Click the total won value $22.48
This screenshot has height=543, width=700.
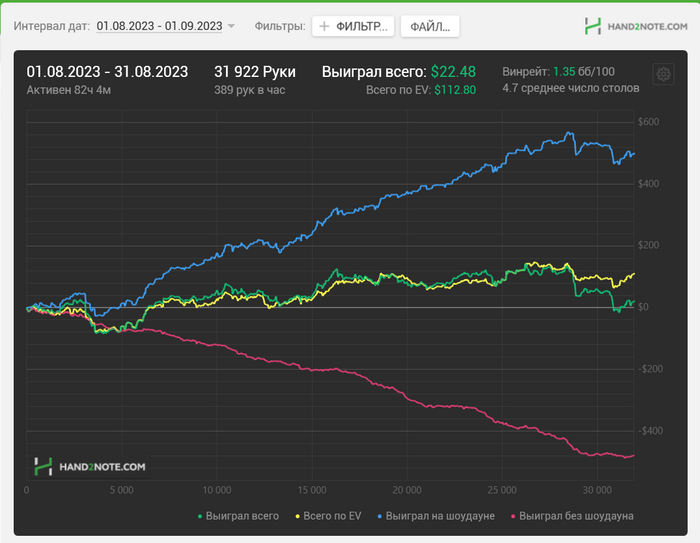(x=453, y=72)
